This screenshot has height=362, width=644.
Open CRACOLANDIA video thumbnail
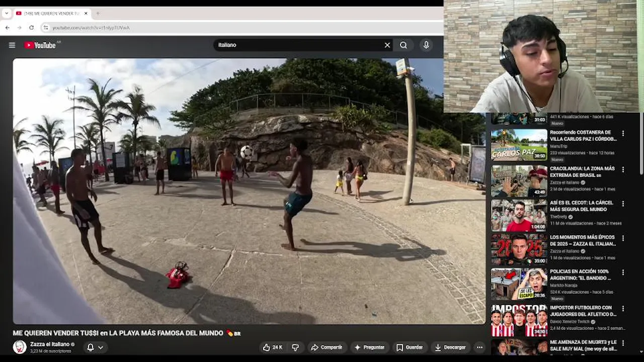coord(519,182)
